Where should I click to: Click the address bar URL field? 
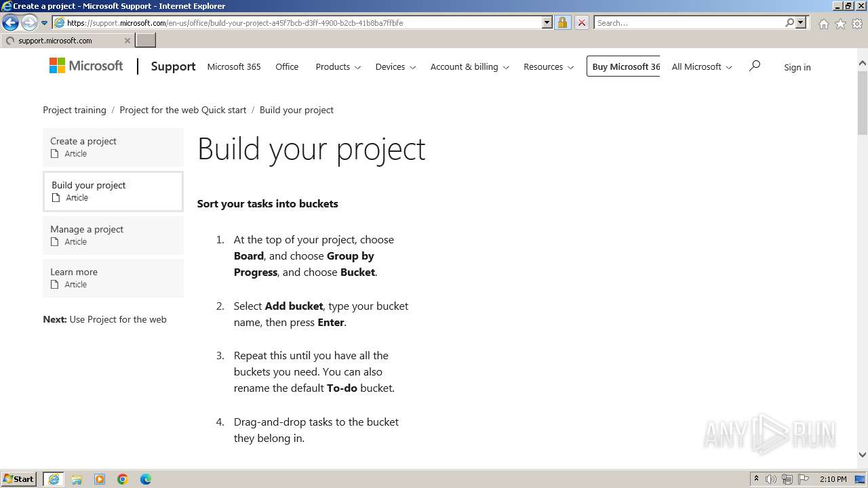[303, 22]
